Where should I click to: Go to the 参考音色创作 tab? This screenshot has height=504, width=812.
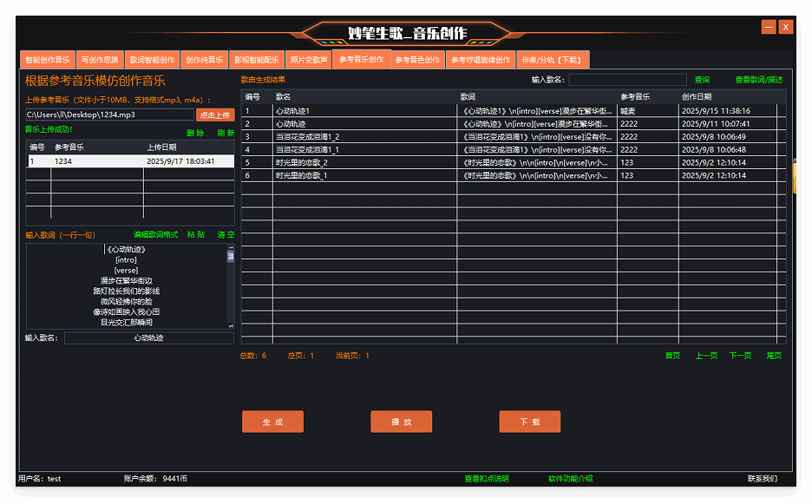point(417,60)
